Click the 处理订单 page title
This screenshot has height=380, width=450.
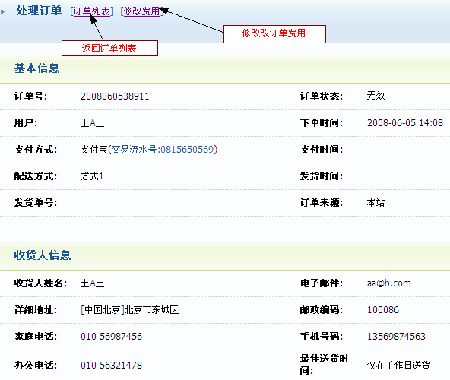(39, 11)
